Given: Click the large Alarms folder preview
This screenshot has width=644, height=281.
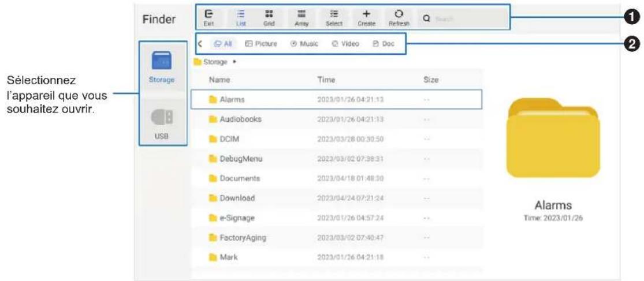Looking at the screenshot, I should tap(553, 138).
